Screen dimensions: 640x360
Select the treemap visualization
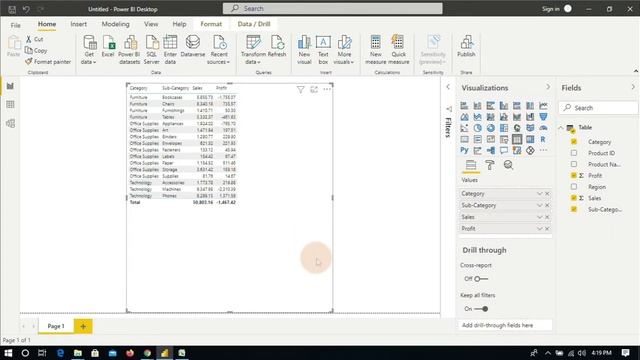504,128
